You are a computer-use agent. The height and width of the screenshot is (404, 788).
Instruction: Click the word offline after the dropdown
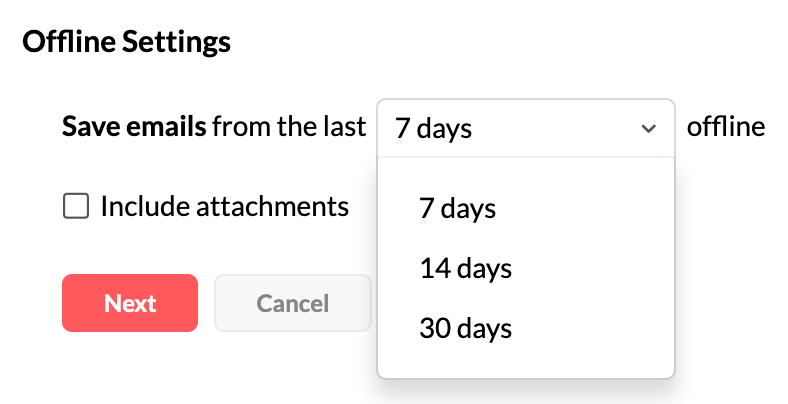tap(726, 128)
